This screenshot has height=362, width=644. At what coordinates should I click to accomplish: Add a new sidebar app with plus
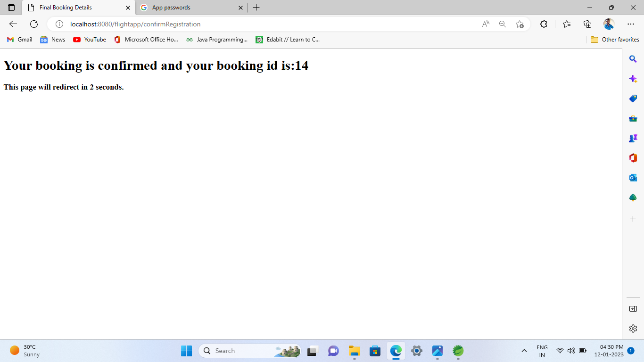[633, 219]
